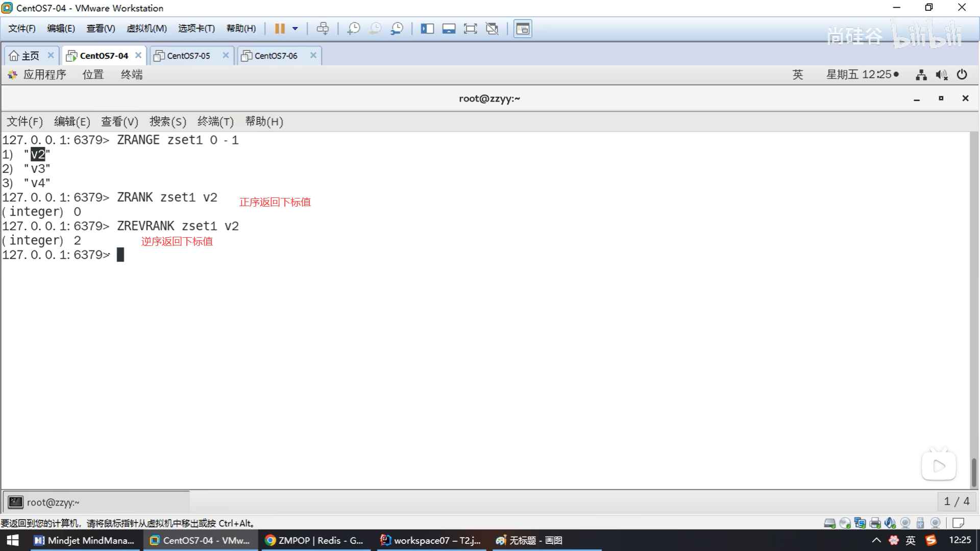Close the CentOS7-06 tab
This screenshot has height=551, width=980.
click(x=313, y=55)
